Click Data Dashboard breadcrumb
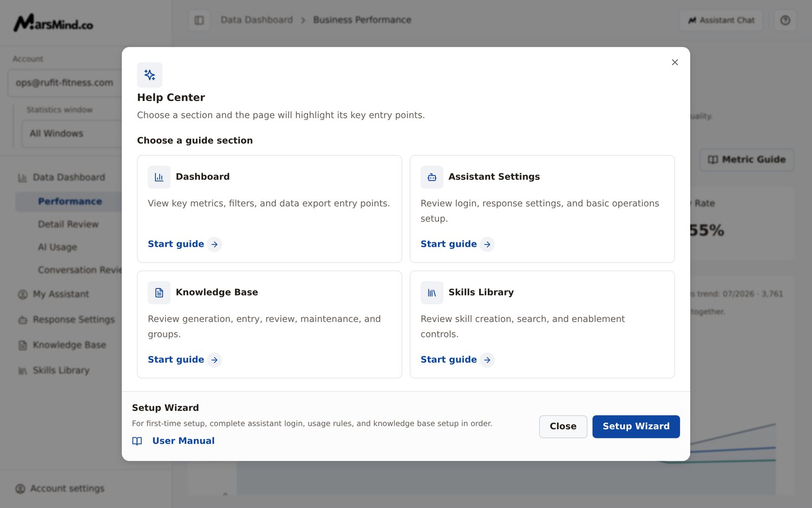812x508 pixels. pyautogui.click(x=257, y=20)
